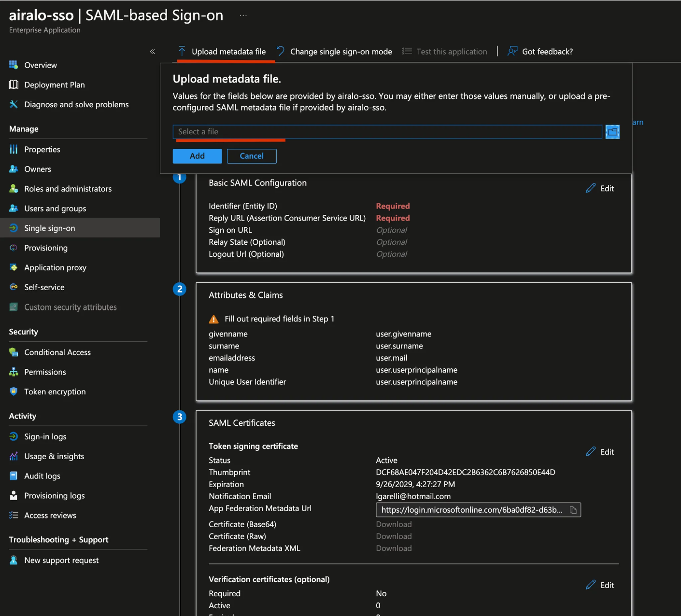Image resolution: width=681 pixels, height=616 pixels.
Task: Click expiration value 9/26/2029, 4:27:27 PM
Action: pyautogui.click(x=415, y=484)
